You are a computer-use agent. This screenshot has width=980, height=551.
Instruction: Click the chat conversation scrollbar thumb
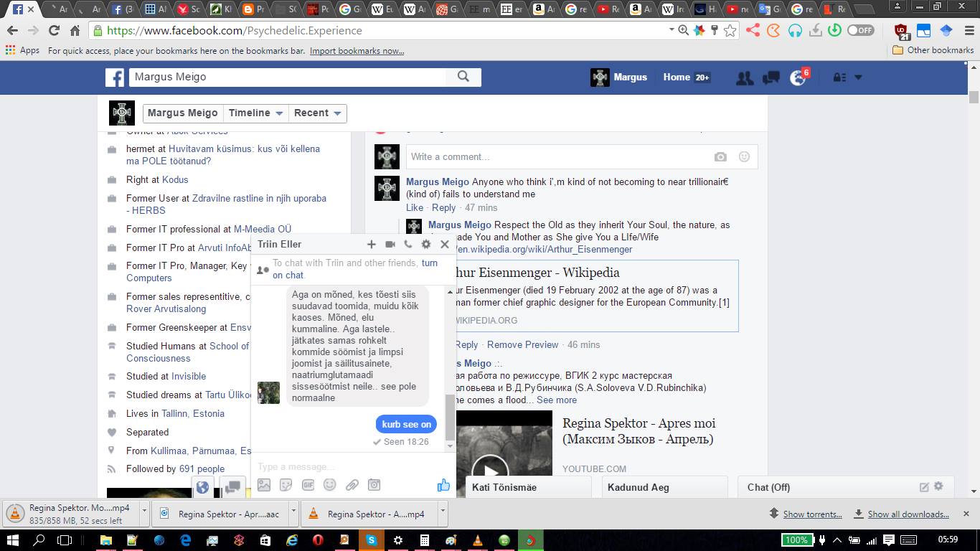pos(450,417)
